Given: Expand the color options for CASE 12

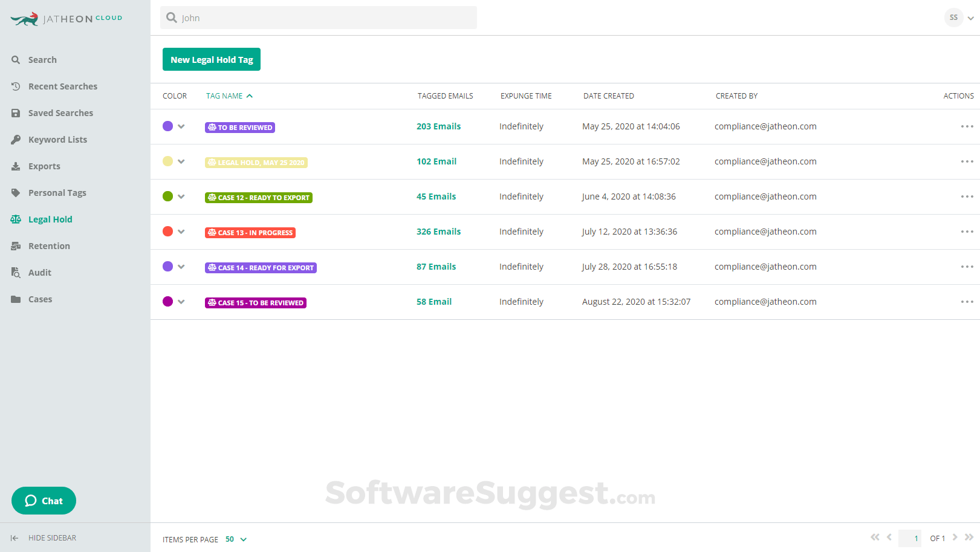Looking at the screenshot, I should tap(181, 196).
